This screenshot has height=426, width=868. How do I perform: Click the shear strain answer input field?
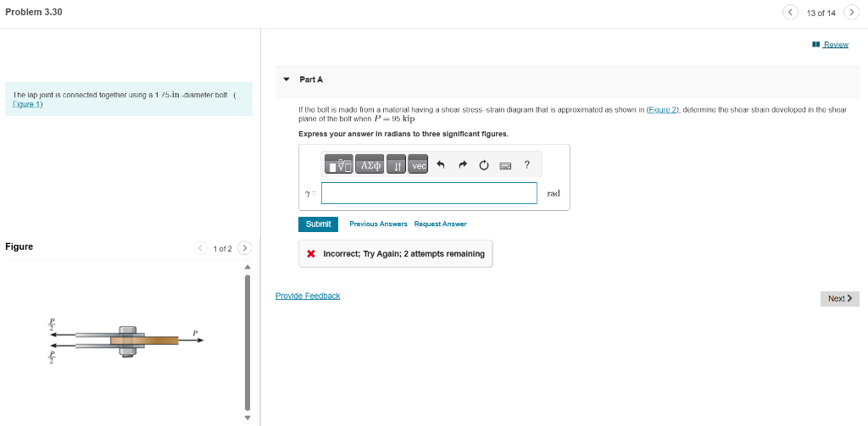coord(429,193)
